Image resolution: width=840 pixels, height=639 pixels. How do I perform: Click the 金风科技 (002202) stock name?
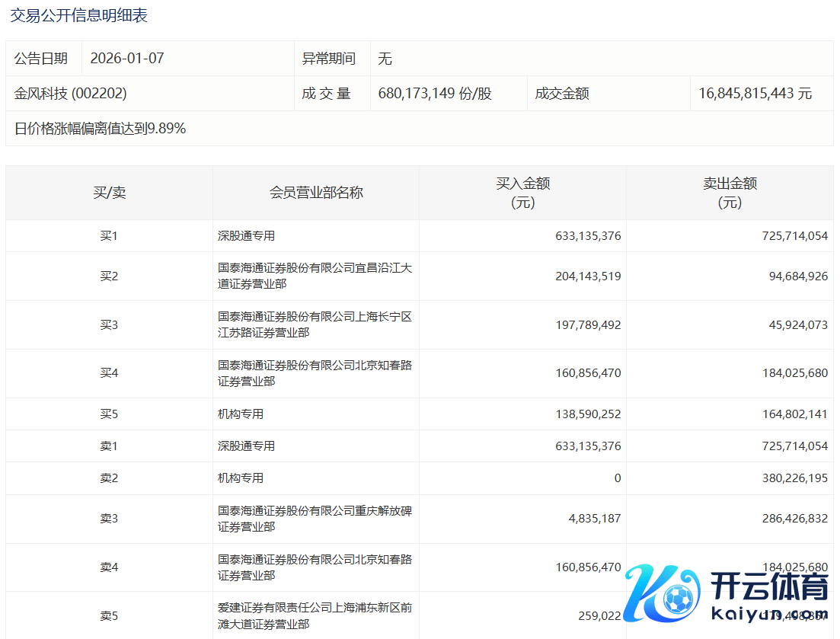pyautogui.click(x=70, y=94)
